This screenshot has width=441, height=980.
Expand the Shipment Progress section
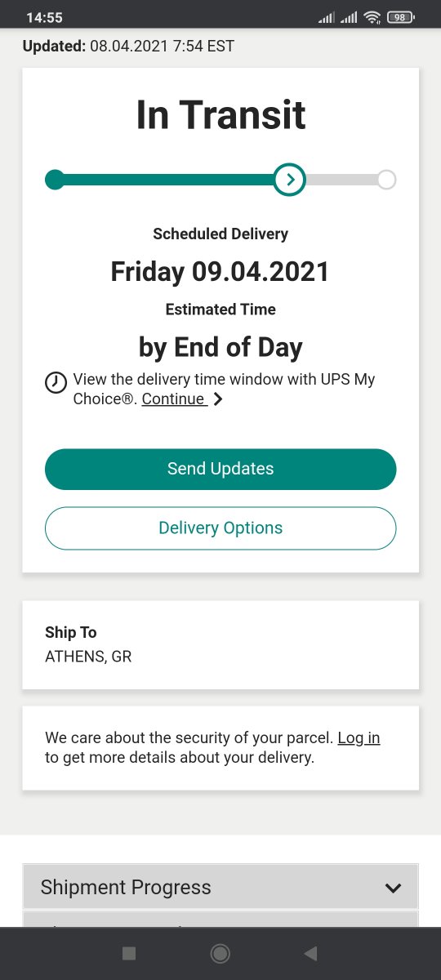[220, 887]
